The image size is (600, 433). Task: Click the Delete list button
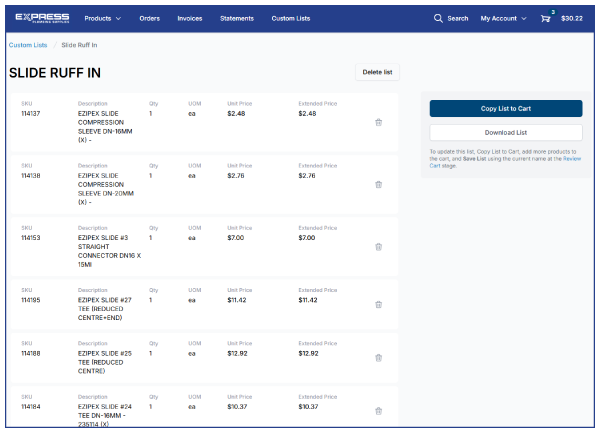coord(377,72)
